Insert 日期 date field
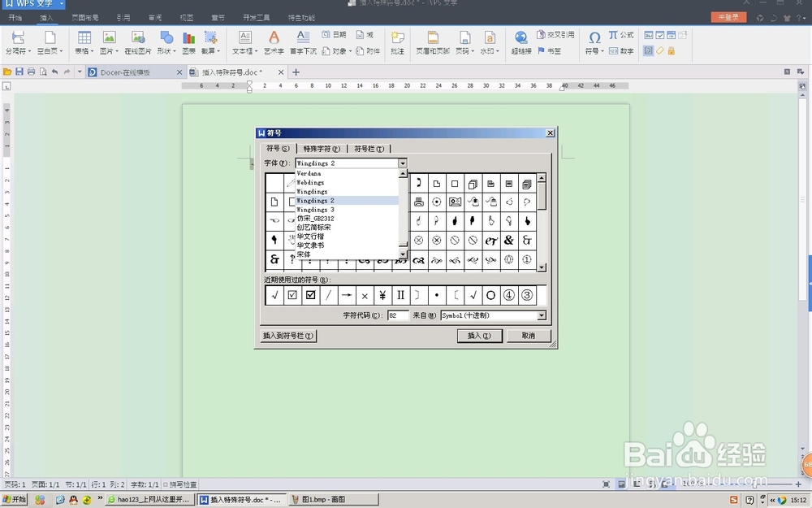 pos(334,35)
